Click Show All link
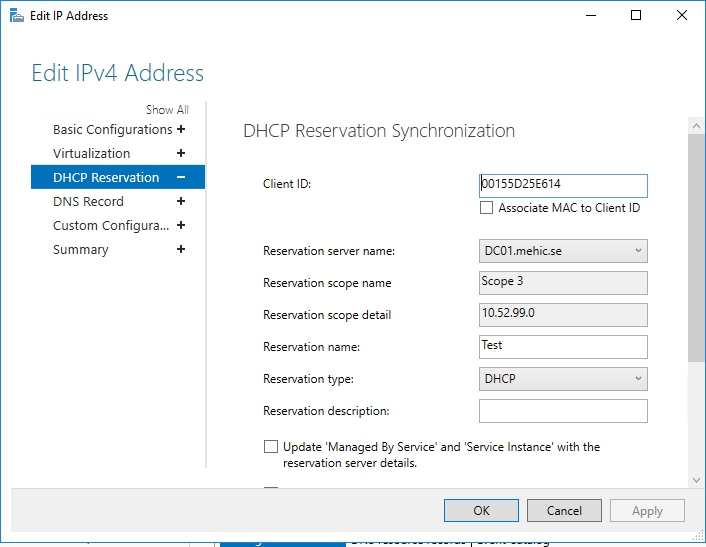The image size is (706, 547). click(167, 110)
